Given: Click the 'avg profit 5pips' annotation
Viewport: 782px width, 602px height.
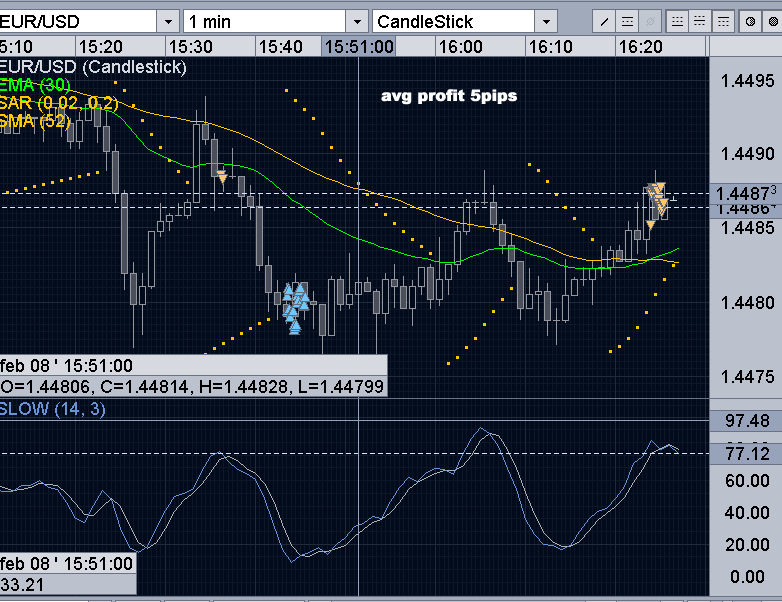Looking at the screenshot, I should (449, 96).
